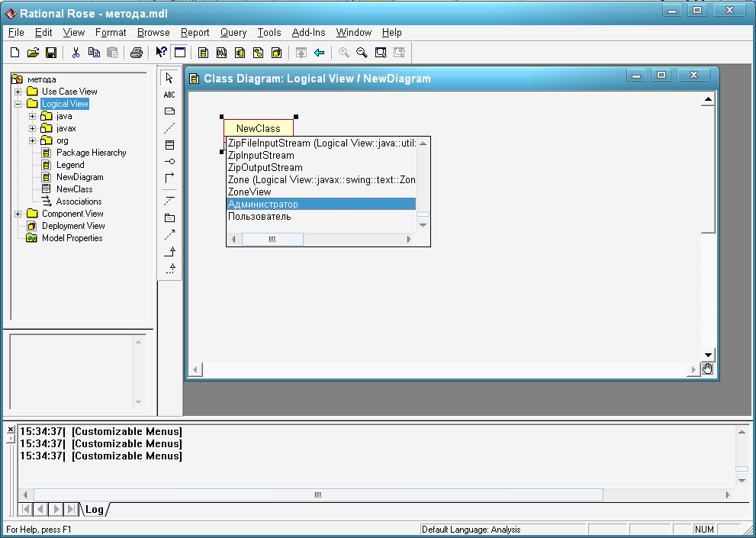Open the File menu
Screen dimensions: 756x538
point(16,32)
